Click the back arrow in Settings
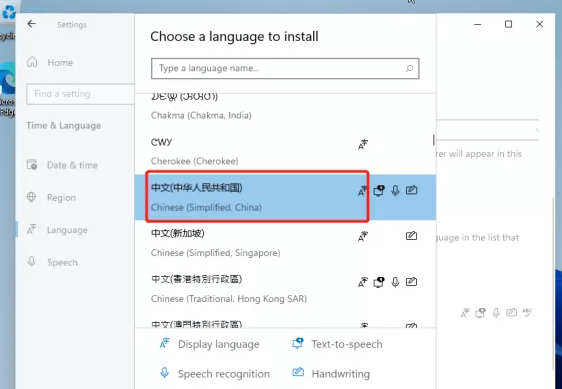 32,24
